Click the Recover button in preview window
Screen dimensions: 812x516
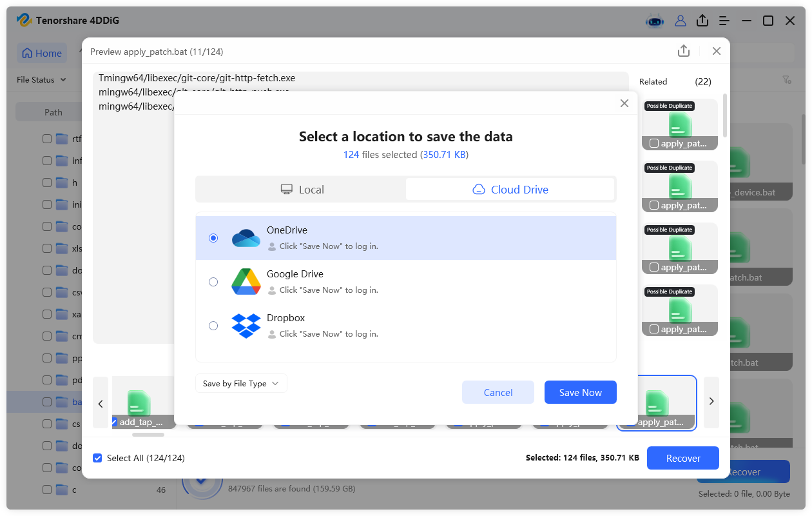click(x=683, y=458)
